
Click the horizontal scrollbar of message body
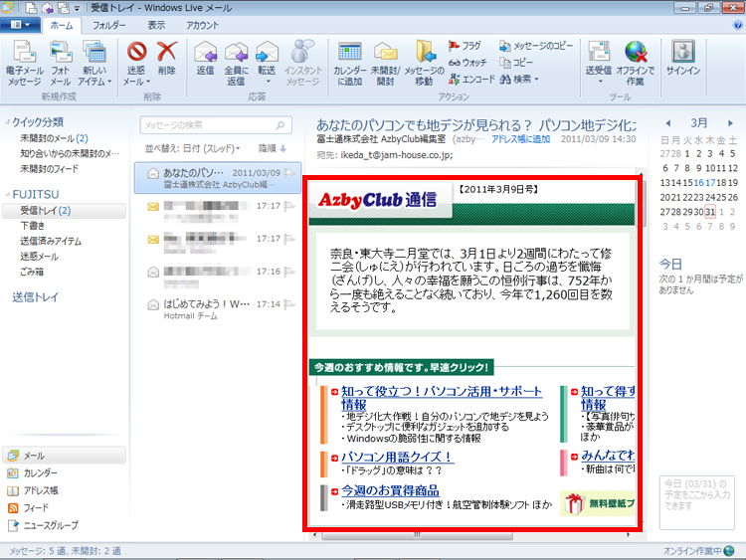417,535
